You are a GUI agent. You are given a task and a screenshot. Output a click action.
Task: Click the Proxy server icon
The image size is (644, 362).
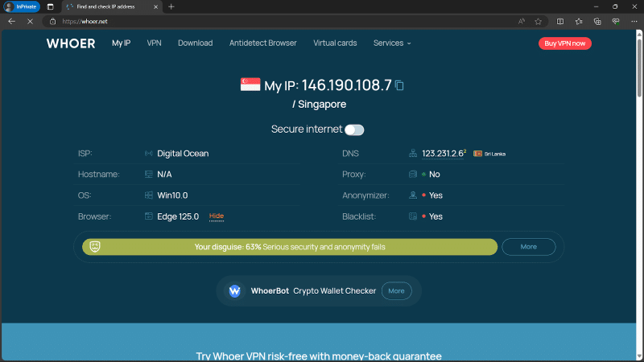[413, 175]
